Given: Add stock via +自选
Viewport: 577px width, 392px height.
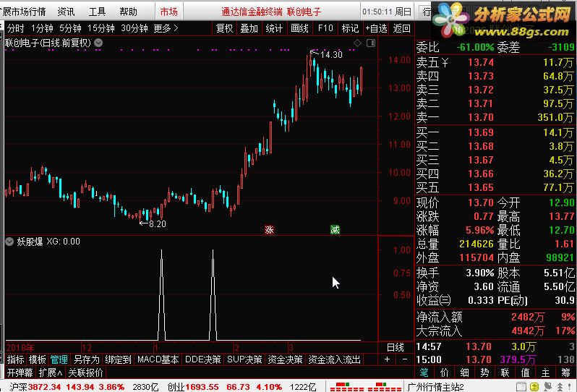Looking at the screenshot, I should click(376, 28).
